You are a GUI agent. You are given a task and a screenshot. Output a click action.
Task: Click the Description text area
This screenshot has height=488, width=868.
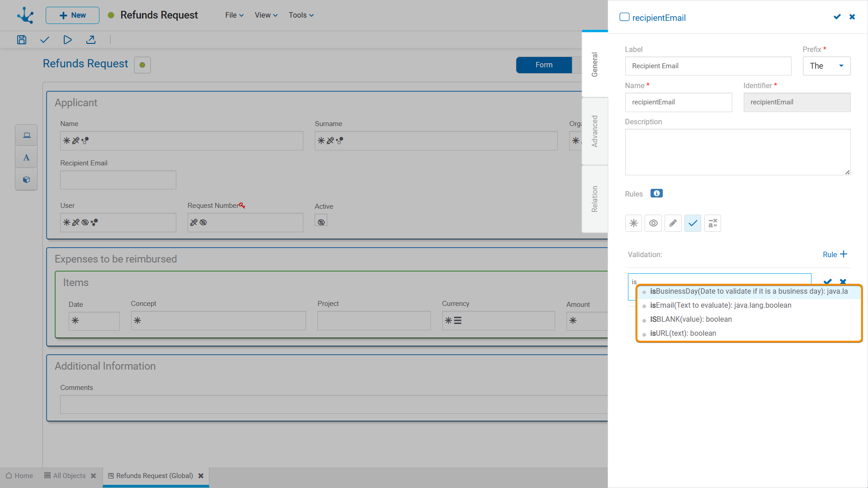pyautogui.click(x=738, y=152)
